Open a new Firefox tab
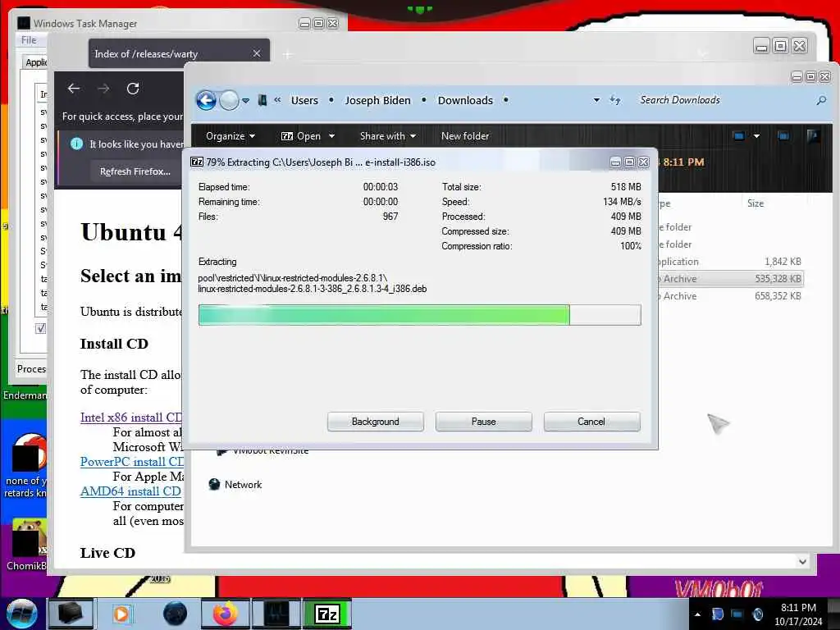Screen dimensions: 840x630 coord(288,54)
